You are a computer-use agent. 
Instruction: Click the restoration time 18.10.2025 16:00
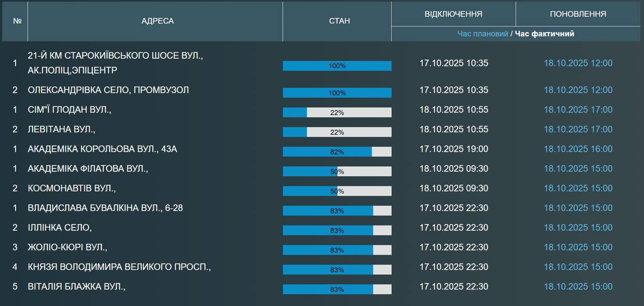pos(578,149)
